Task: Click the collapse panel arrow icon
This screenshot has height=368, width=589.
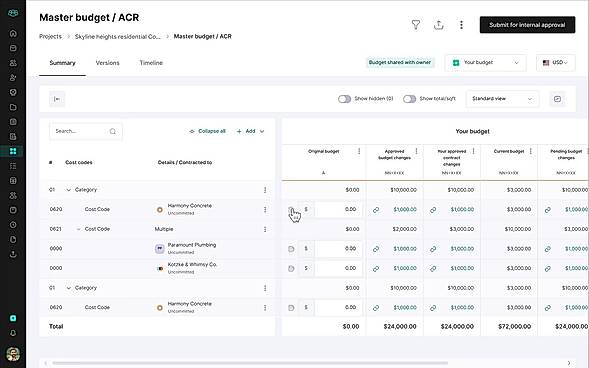Action: click(x=57, y=99)
